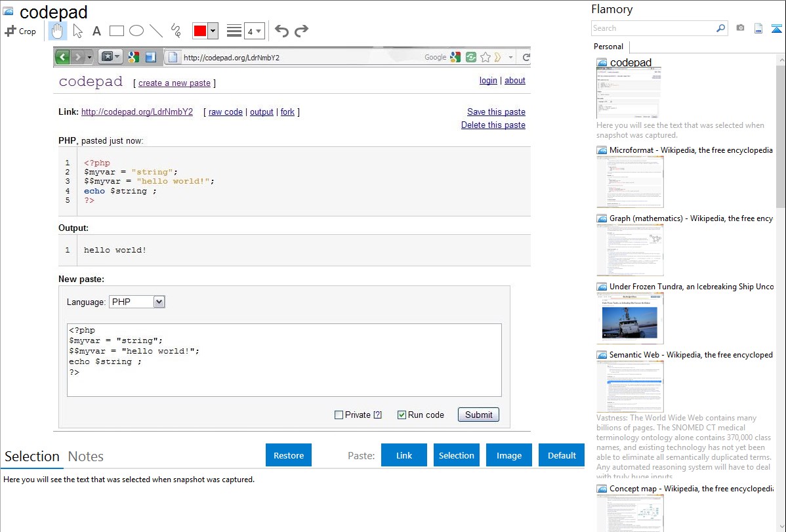This screenshot has width=786, height=532.
Task: Open the Language PHP dropdown
Action: (137, 302)
